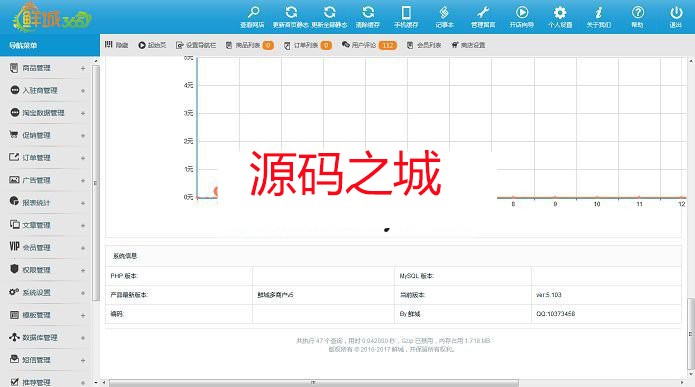Viewport: 695px width, 387px height.
Task: Click the sidebar vertical scrollbar thumb
Action: tap(96, 183)
